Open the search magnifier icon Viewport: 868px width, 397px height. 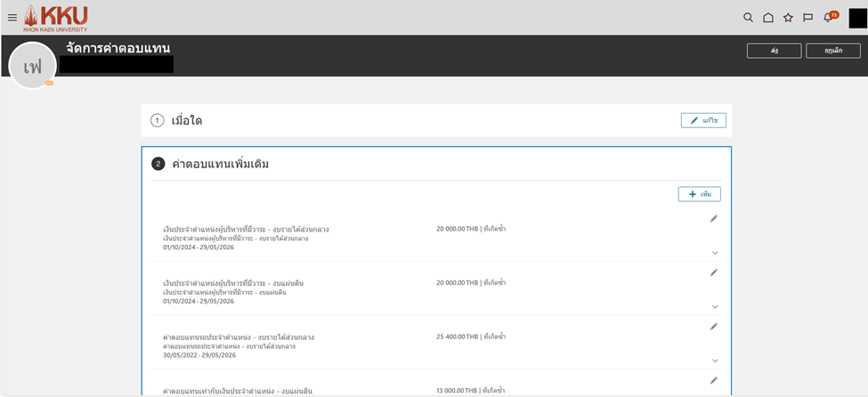(748, 17)
